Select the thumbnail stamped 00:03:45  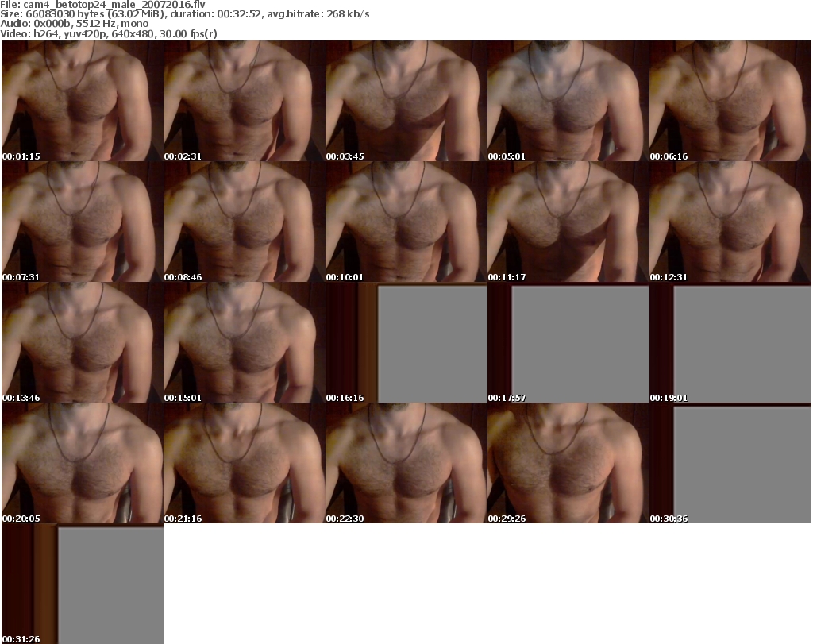(x=406, y=101)
